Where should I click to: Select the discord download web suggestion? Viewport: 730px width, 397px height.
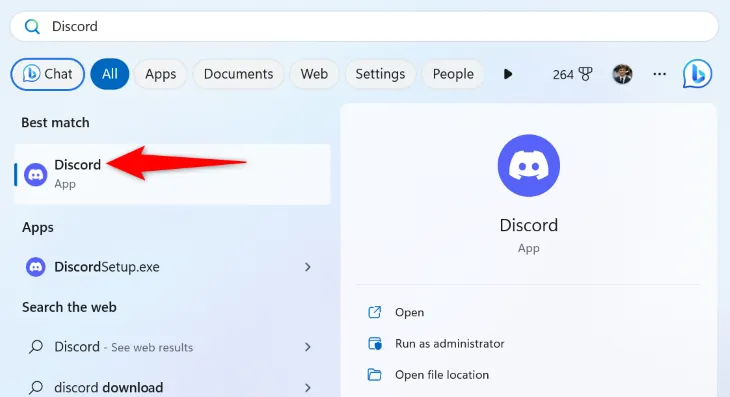click(x=172, y=387)
